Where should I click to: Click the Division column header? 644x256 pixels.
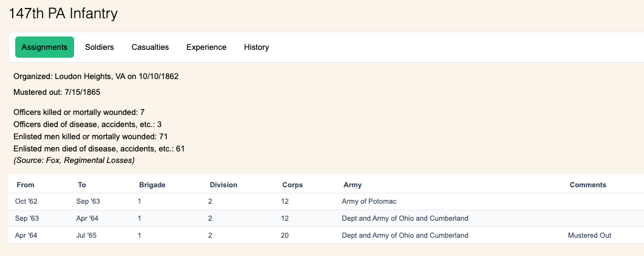tap(223, 185)
